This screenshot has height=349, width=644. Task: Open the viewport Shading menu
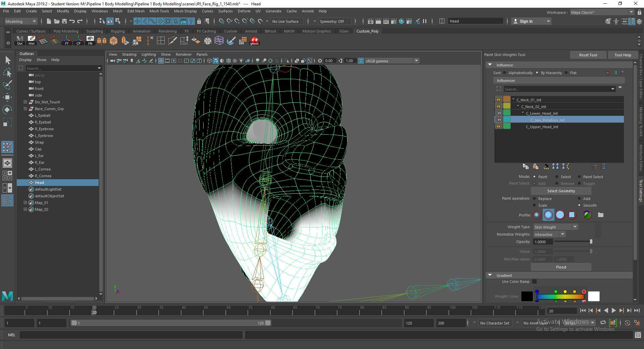[129, 54]
